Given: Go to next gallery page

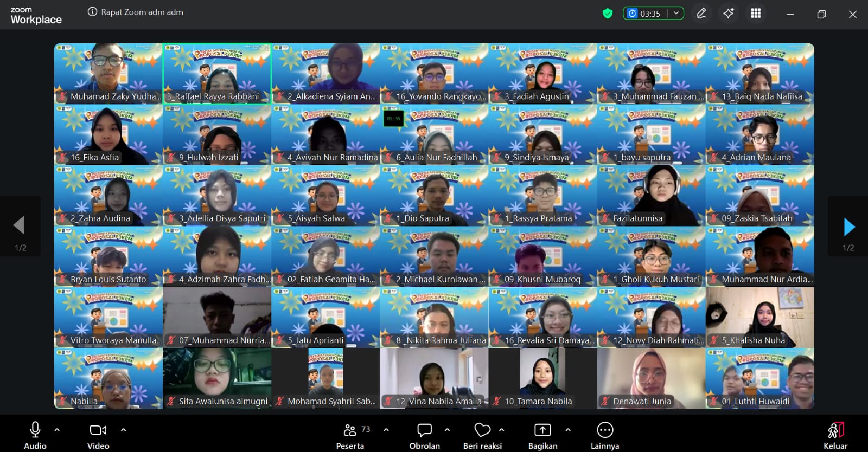Looking at the screenshot, I should 849,227.
